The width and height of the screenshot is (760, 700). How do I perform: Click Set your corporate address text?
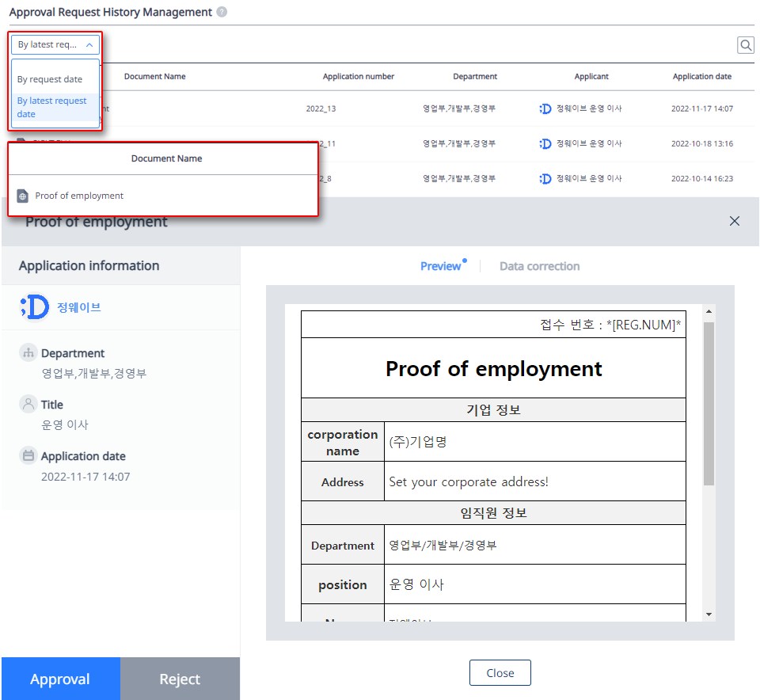[x=468, y=481]
